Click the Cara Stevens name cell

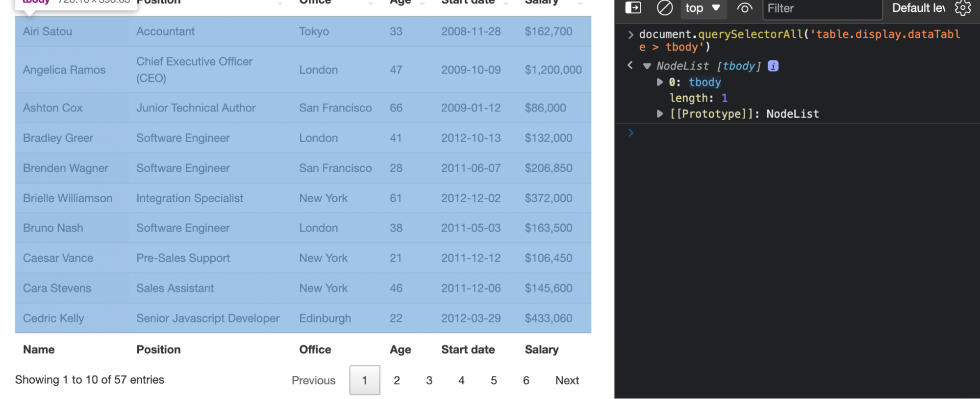pos(72,288)
